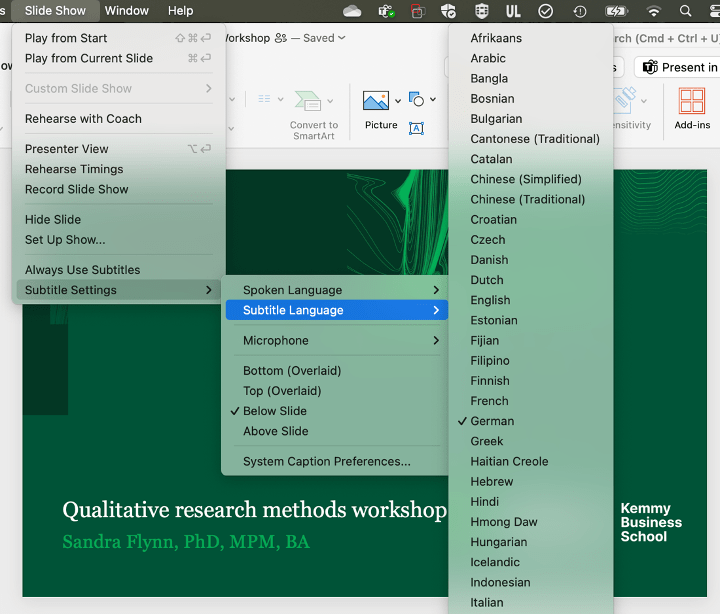
Task: Click the Picture insert icon
Action: click(376, 101)
